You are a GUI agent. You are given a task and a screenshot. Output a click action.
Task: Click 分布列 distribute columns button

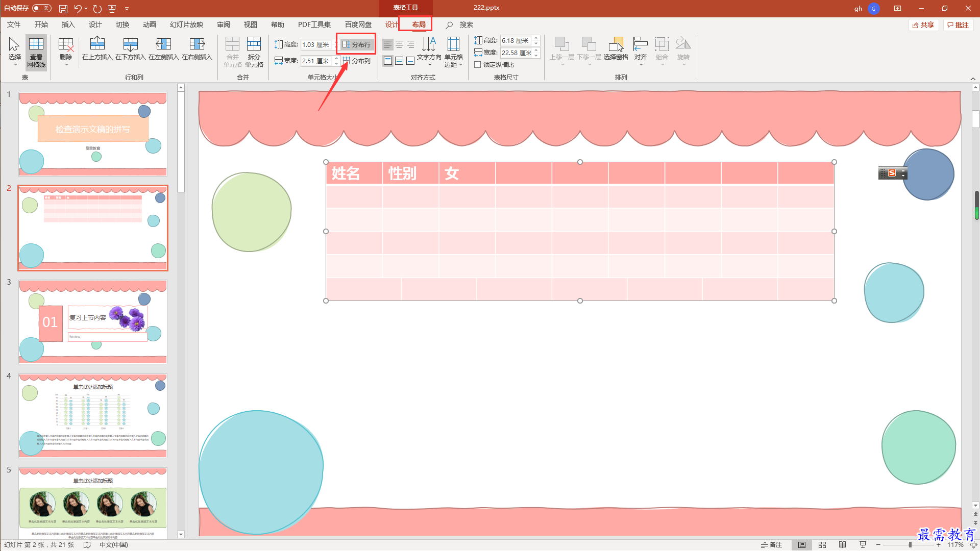356,61
